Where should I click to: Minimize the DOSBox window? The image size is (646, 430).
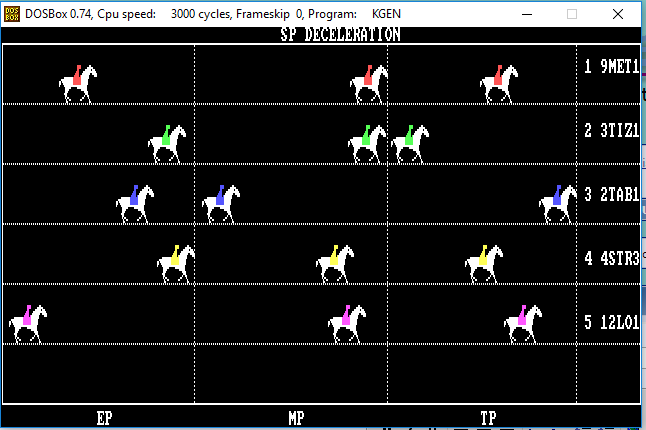pos(527,14)
